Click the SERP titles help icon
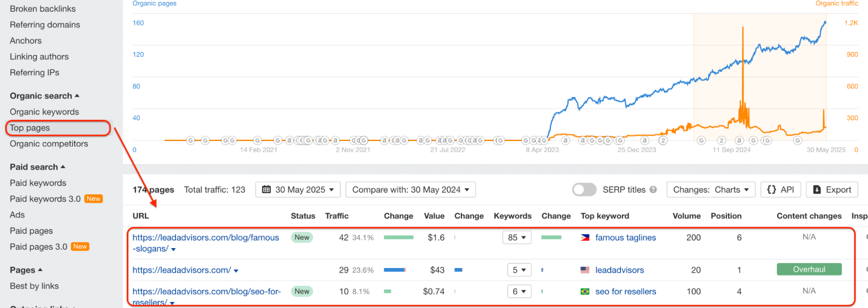Screen dimensions: 868x308 tap(653, 190)
